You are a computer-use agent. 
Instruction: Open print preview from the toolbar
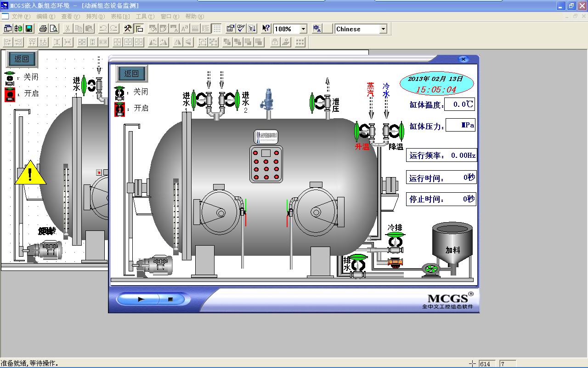pyautogui.click(x=54, y=29)
